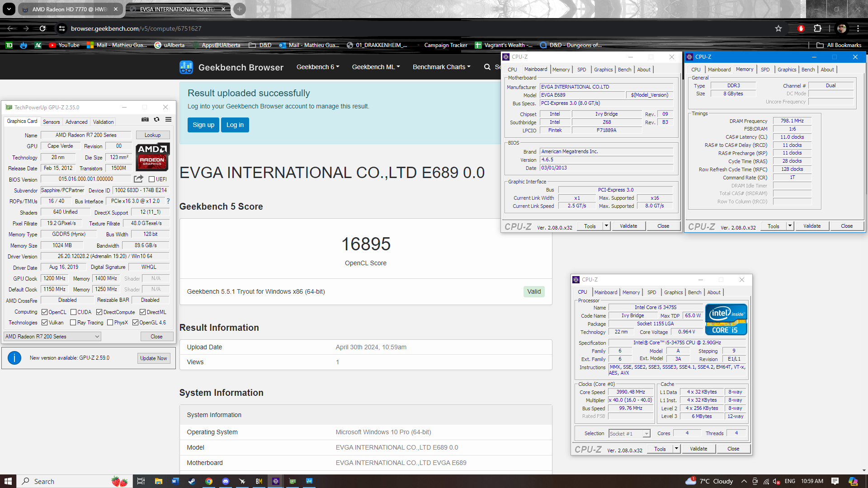This screenshot has width=868, height=488.
Task: Expand the Geekbench 6 dropdown menu
Action: (318, 67)
